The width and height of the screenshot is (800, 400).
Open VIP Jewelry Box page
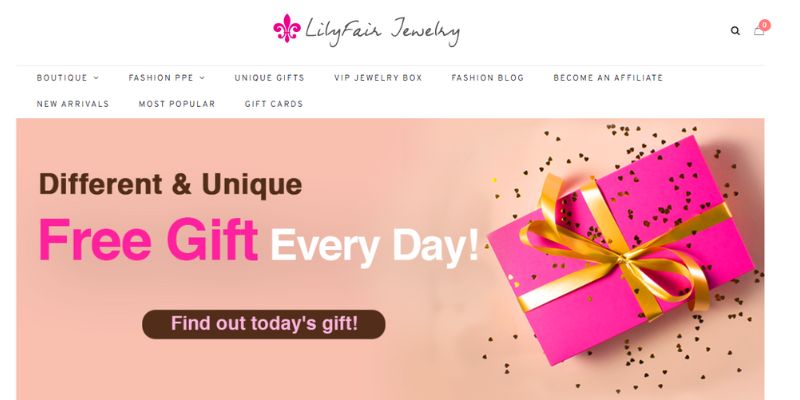378,78
